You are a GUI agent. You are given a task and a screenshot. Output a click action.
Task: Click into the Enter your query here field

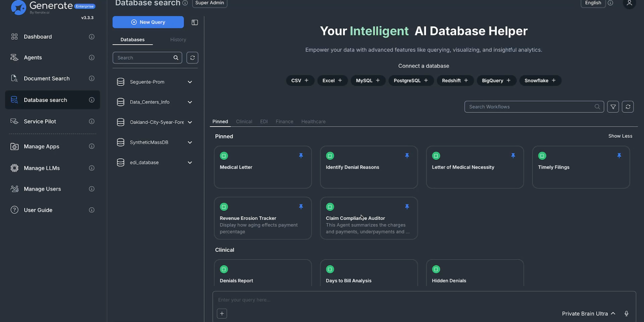click(376, 299)
